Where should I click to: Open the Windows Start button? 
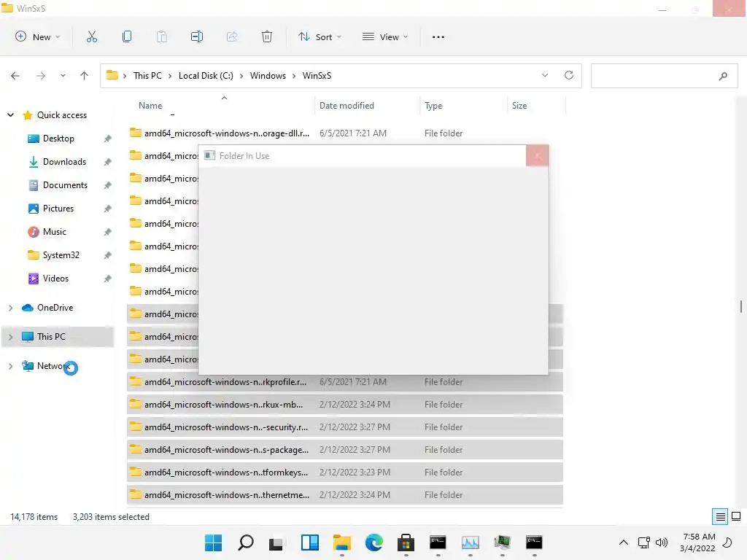[214, 542]
